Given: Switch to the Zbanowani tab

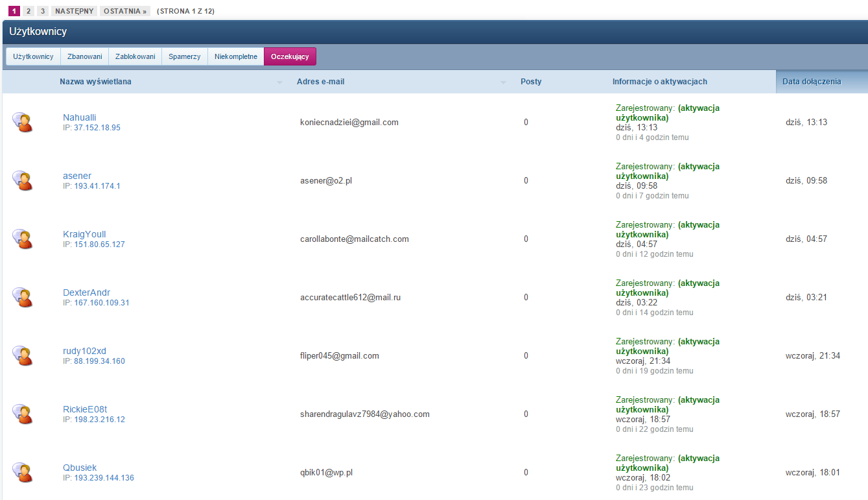Looking at the screenshot, I should coord(84,56).
